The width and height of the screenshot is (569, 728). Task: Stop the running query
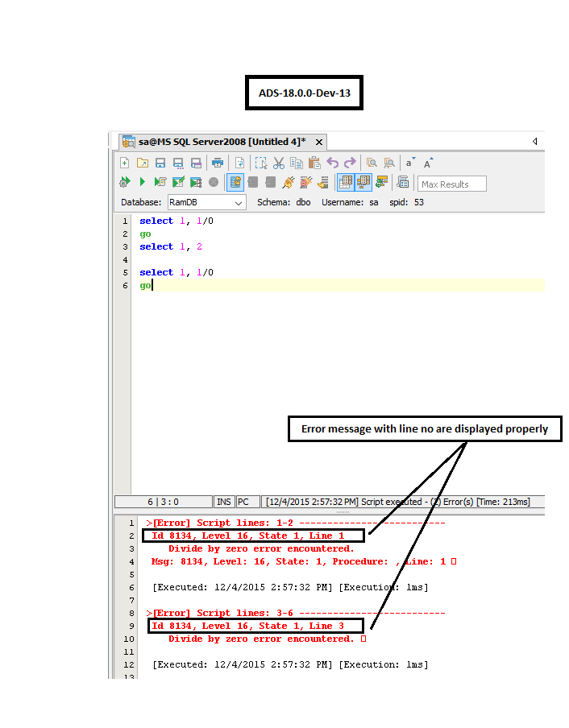[x=214, y=183]
